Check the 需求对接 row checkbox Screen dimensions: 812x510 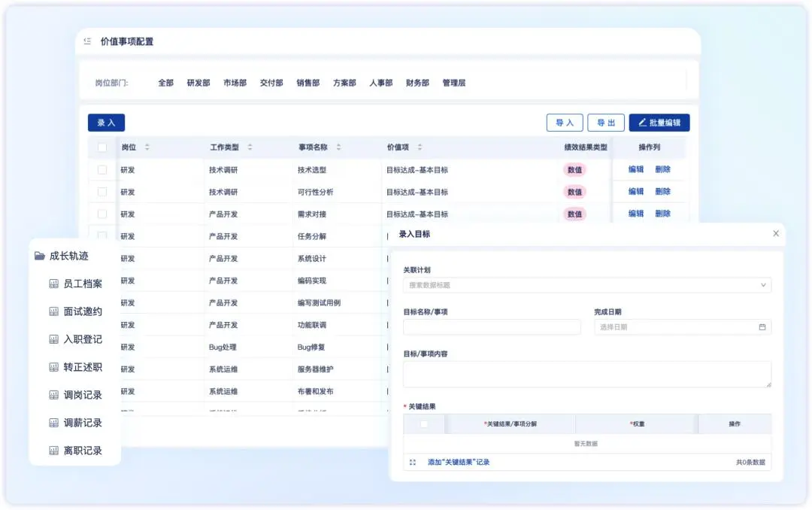(x=102, y=214)
